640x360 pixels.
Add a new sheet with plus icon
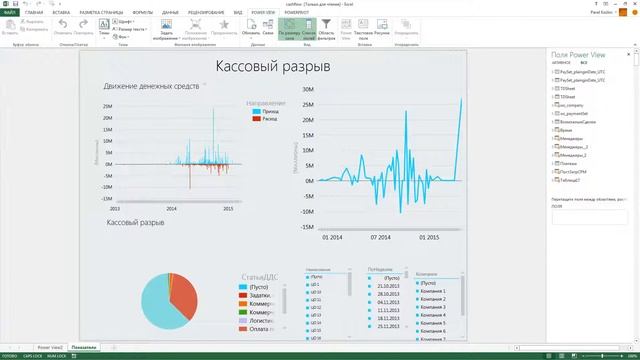tap(114, 348)
